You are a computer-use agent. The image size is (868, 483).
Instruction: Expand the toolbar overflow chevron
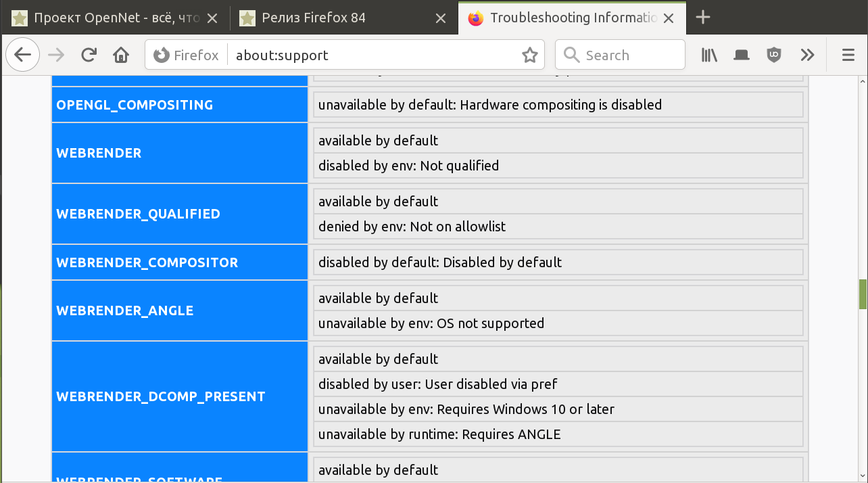tap(807, 55)
